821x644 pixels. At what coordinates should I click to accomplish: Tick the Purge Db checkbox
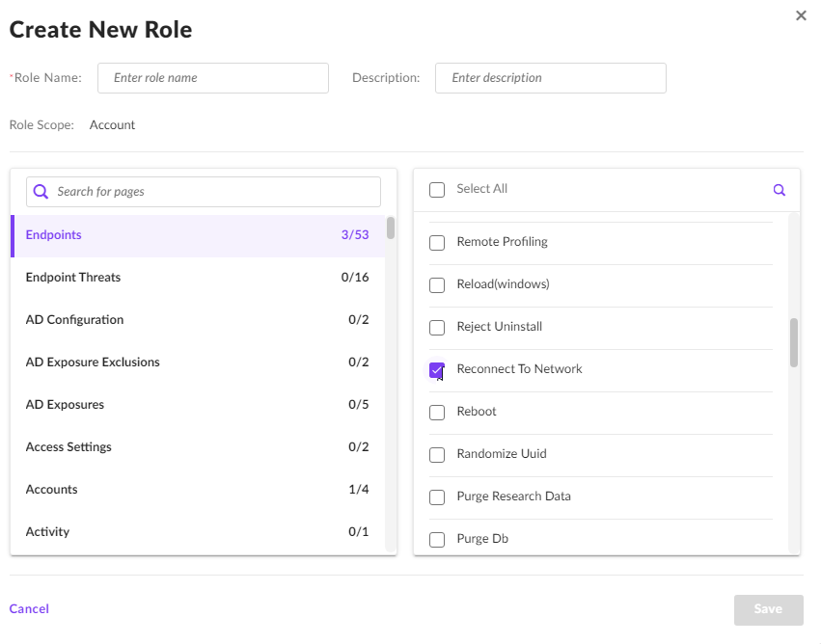click(x=437, y=539)
